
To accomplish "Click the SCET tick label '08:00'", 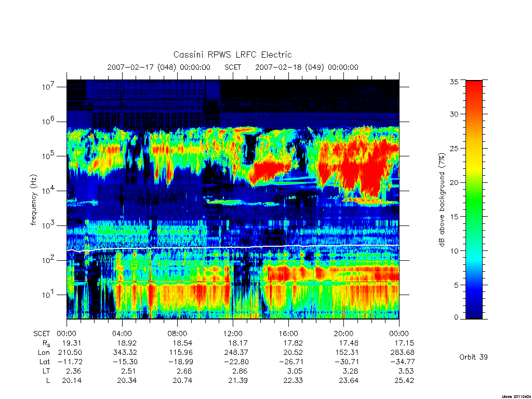I will 177,334.
